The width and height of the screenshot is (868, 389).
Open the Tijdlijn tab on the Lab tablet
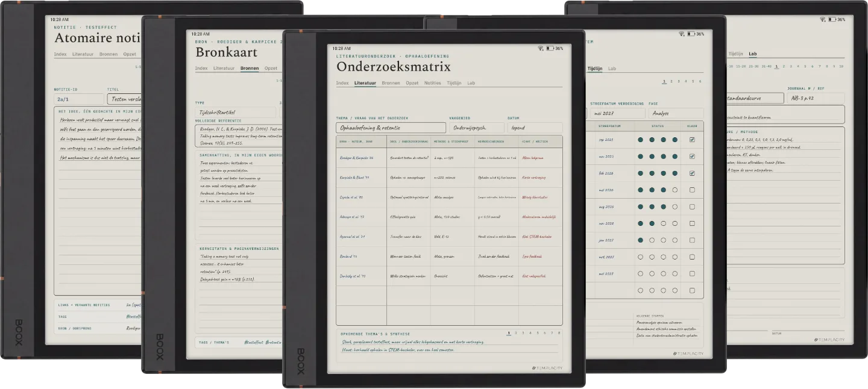(x=735, y=54)
